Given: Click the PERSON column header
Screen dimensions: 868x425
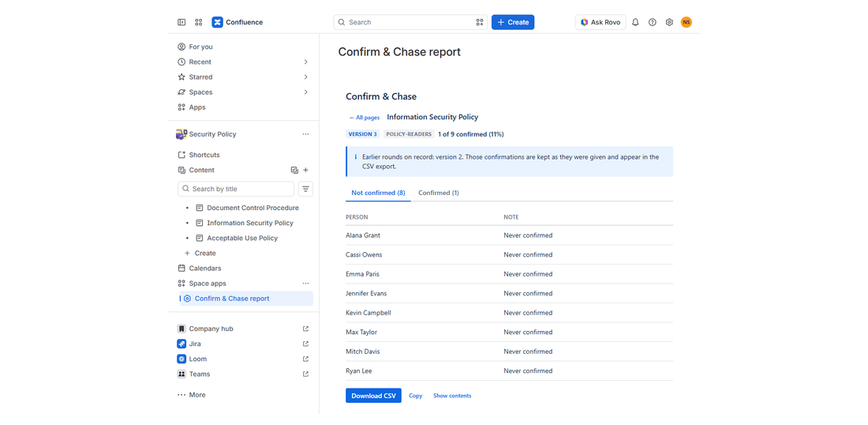Looking at the screenshot, I should click(x=357, y=217).
